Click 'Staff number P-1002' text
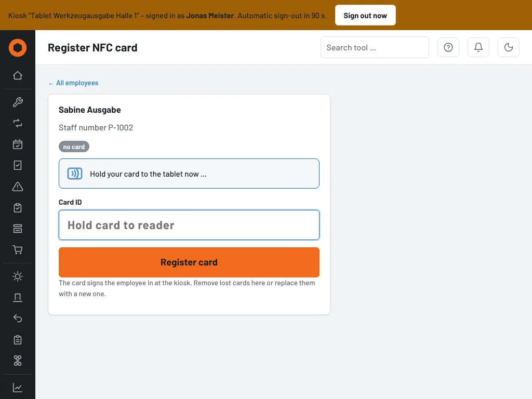The image size is (532, 399). [x=96, y=128]
